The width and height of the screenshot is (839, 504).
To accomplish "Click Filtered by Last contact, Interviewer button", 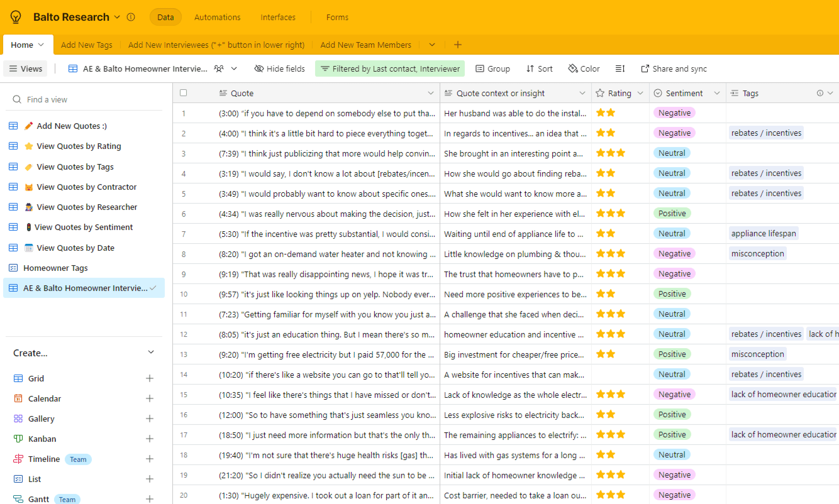I will [x=390, y=68].
